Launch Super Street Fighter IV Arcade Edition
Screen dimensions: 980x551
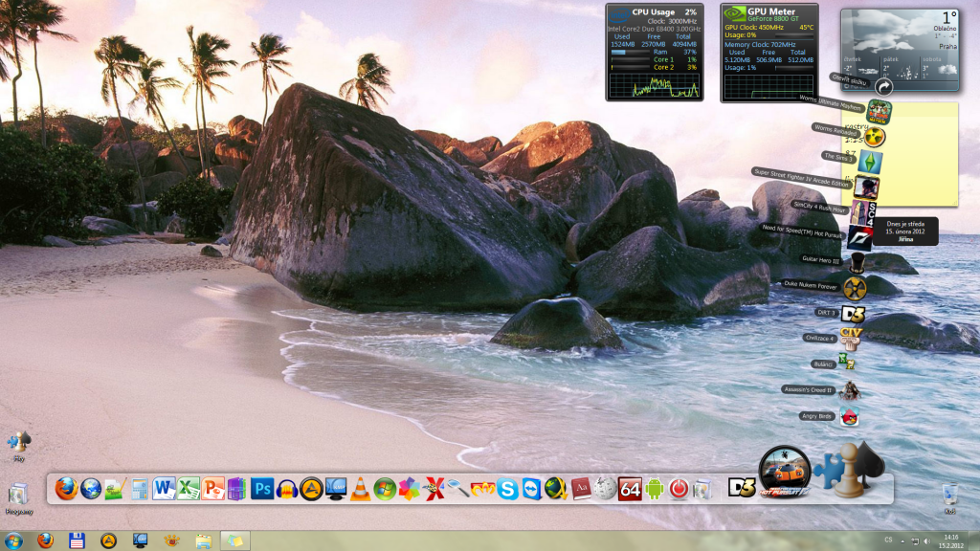point(866,187)
